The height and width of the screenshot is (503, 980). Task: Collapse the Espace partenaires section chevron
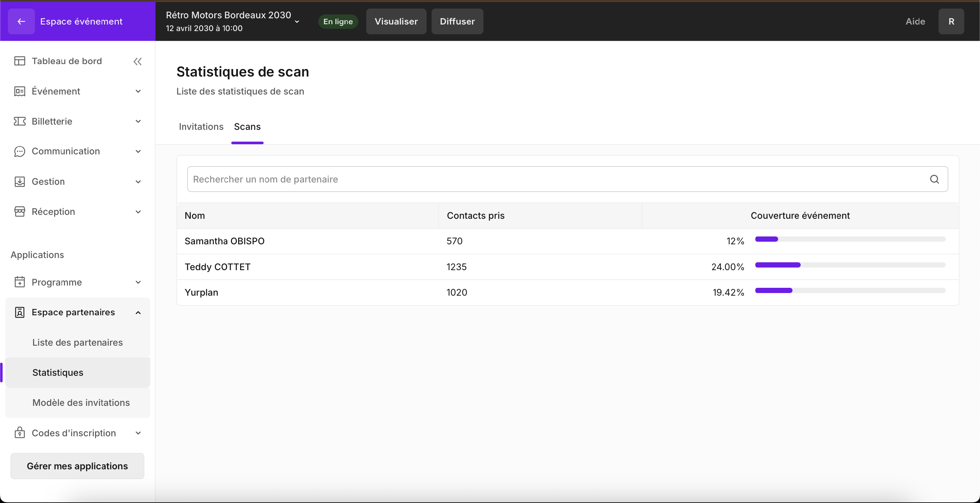pyautogui.click(x=138, y=312)
